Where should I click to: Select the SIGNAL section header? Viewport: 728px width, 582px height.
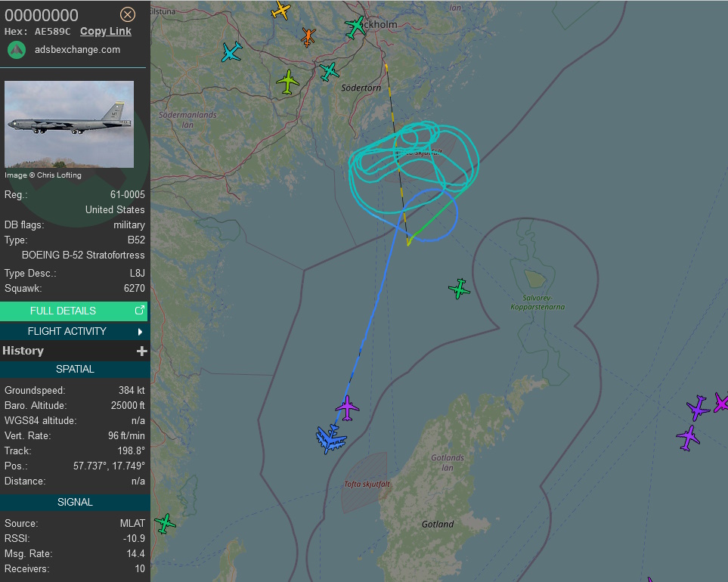click(75, 502)
